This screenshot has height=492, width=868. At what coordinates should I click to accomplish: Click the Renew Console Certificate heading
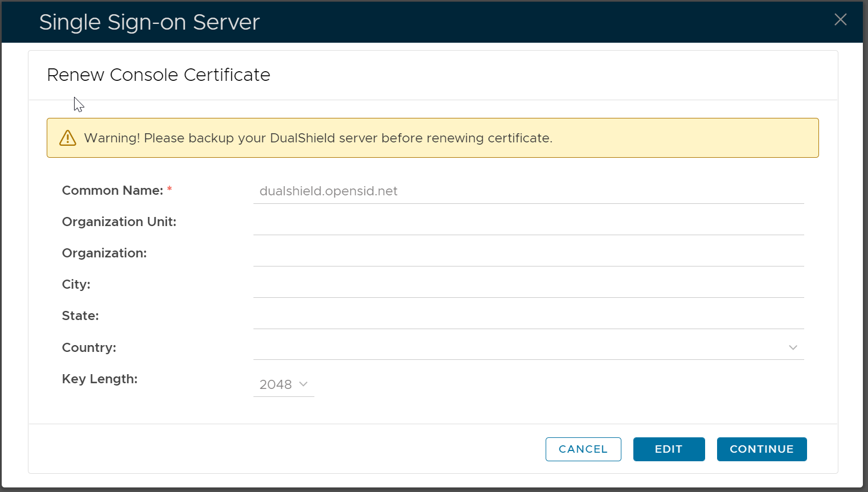[158, 75]
